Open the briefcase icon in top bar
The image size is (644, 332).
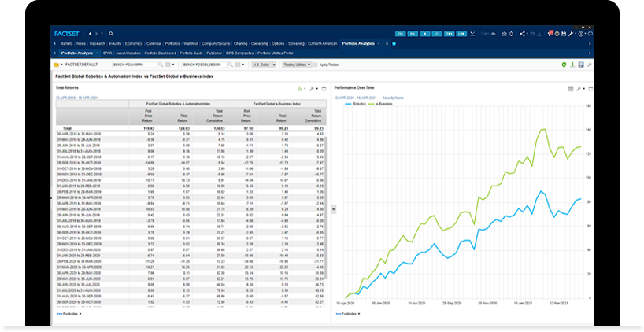click(x=504, y=34)
